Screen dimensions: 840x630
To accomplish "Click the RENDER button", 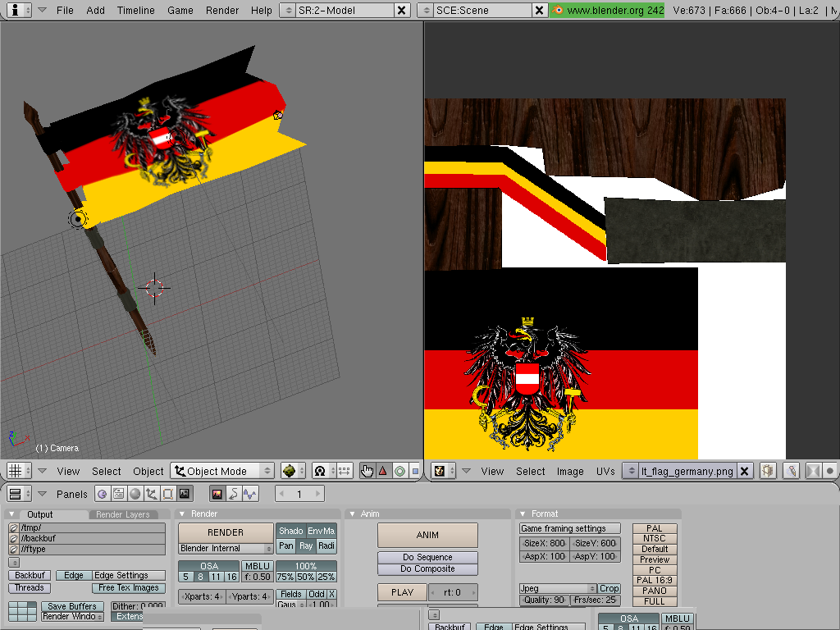I will coord(226,532).
